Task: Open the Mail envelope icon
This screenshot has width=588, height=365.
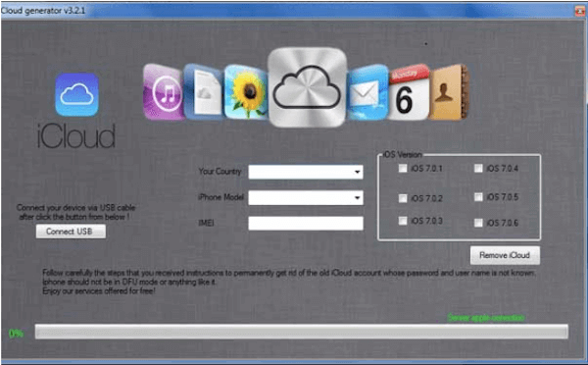Action: [367, 92]
